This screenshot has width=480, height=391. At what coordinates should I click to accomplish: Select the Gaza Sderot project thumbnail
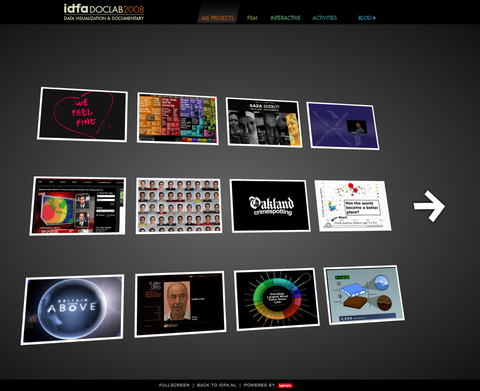[x=264, y=122]
